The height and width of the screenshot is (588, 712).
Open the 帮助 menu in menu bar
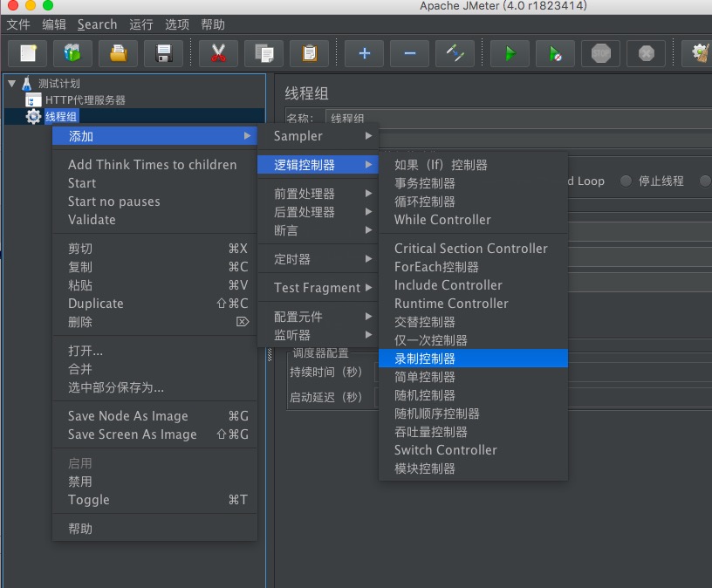coord(213,24)
